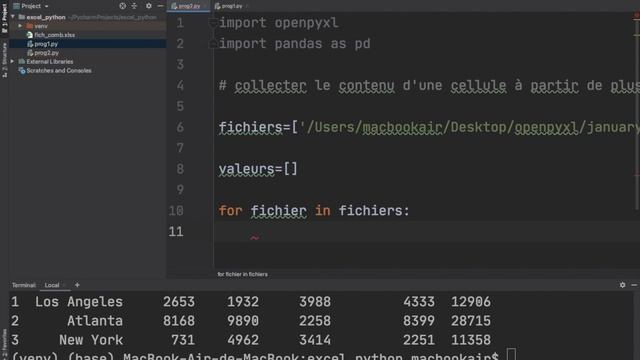This screenshot has height=360, width=640.
Task: Switch to the prog2.py editor tab
Action: (x=189, y=6)
